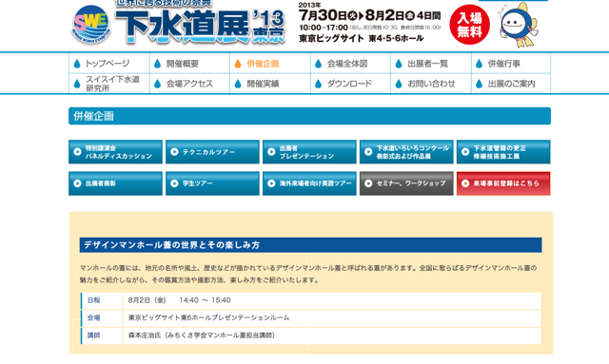Click the play arrow icon on 出展者表彰

point(77,183)
